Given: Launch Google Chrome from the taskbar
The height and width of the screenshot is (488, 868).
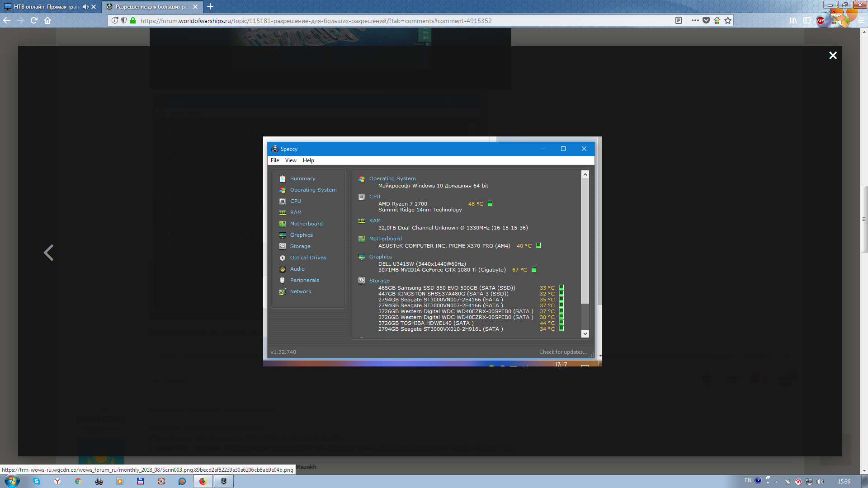Looking at the screenshot, I should point(78,481).
